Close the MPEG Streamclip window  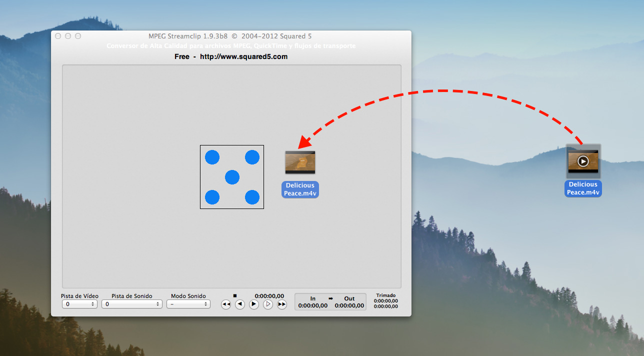coord(58,36)
